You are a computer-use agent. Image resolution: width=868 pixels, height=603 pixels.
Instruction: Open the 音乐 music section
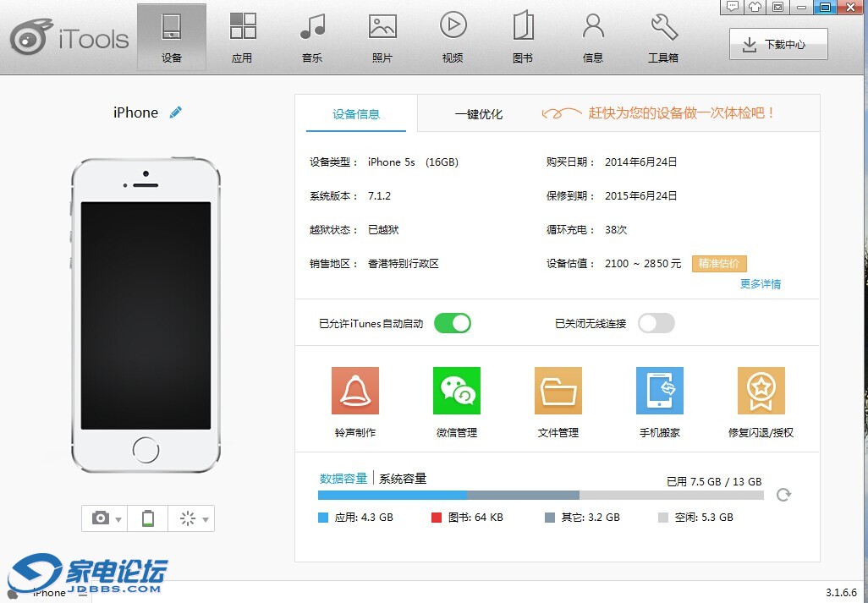click(312, 38)
